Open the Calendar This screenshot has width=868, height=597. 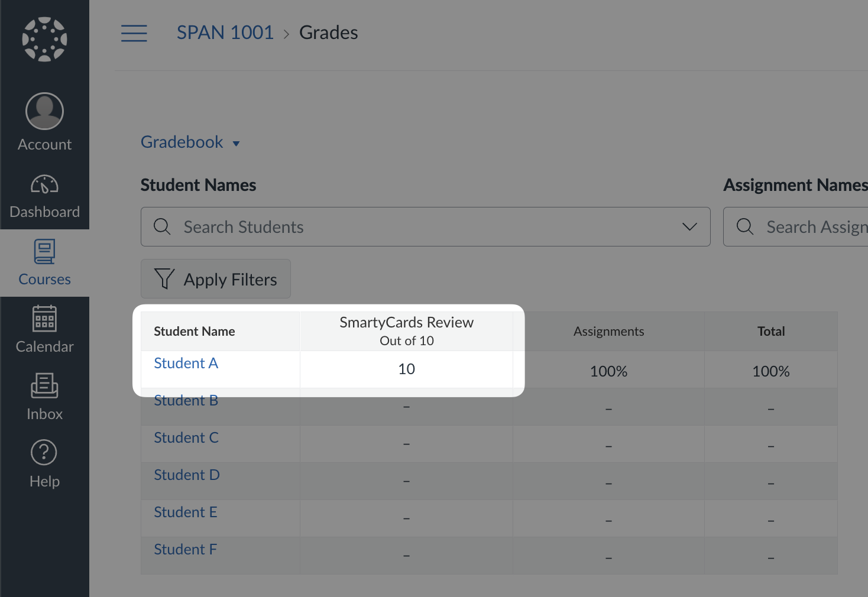[x=44, y=330]
